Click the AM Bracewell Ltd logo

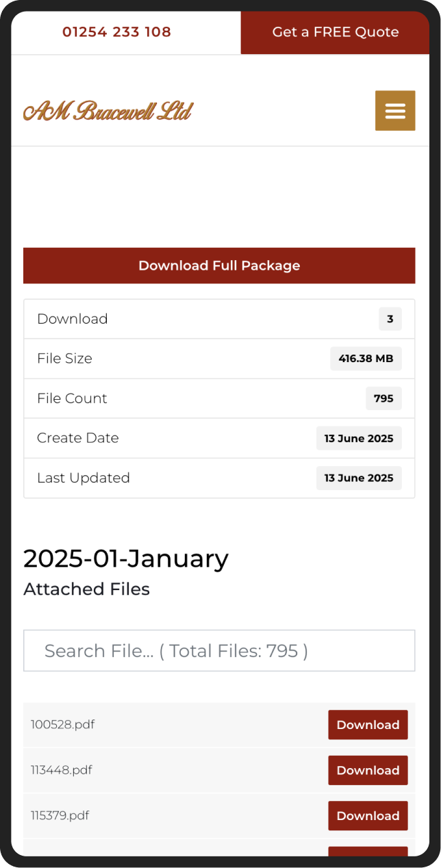tap(108, 111)
